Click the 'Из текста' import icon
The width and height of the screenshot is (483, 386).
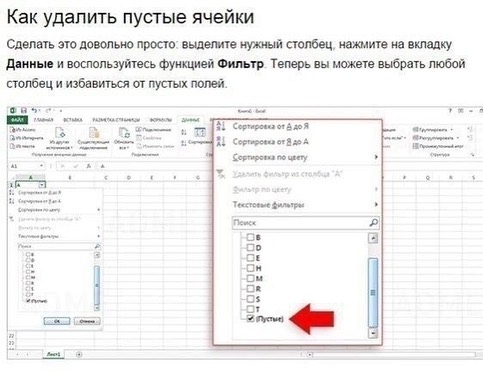pyautogui.click(x=13, y=146)
